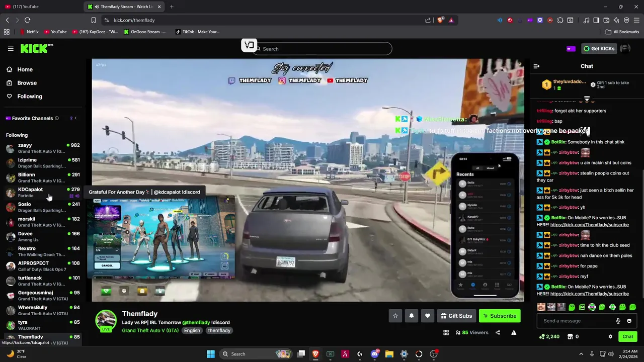Open a new browser tab
This screenshot has height=362, width=644.
(172, 7)
